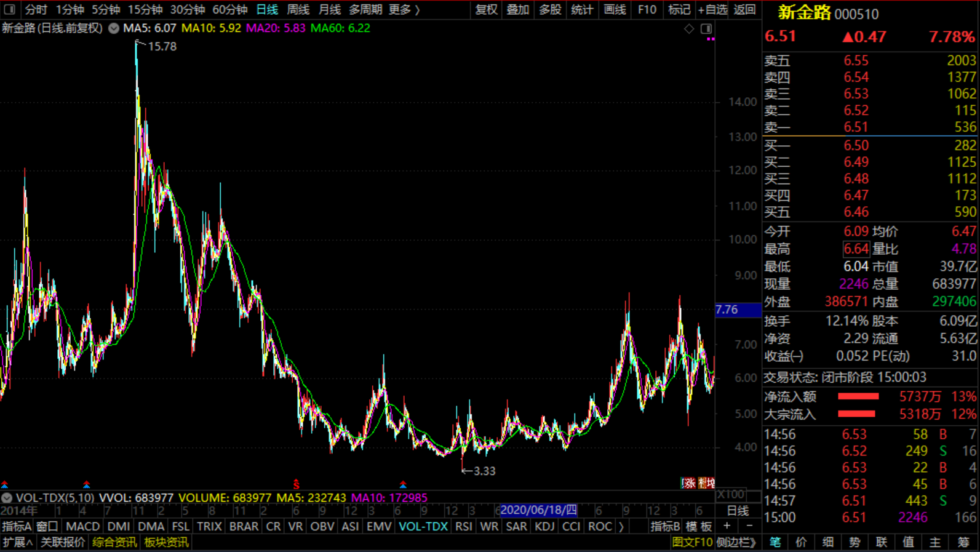Switch to 30分钟 chart period
The image size is (980, 552).
[x=188, y=9]
